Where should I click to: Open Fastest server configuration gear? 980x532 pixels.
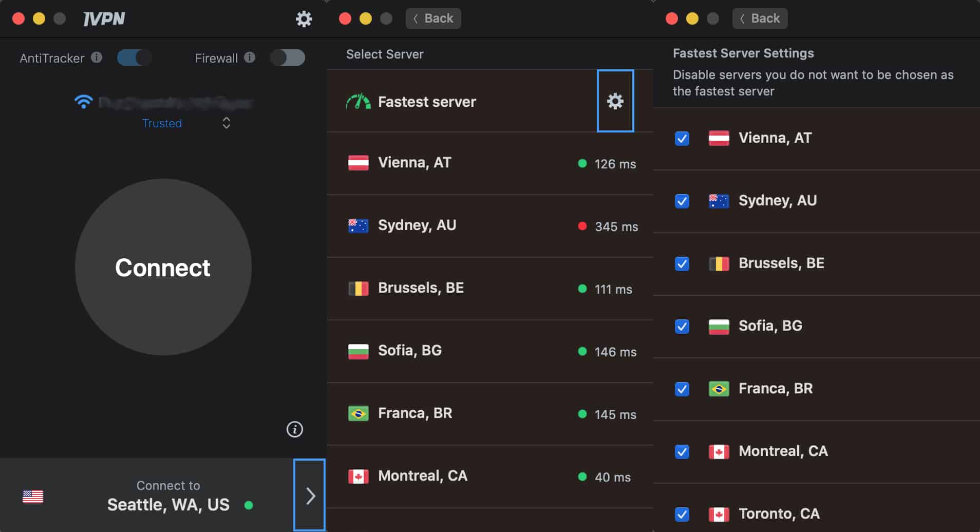616,101
